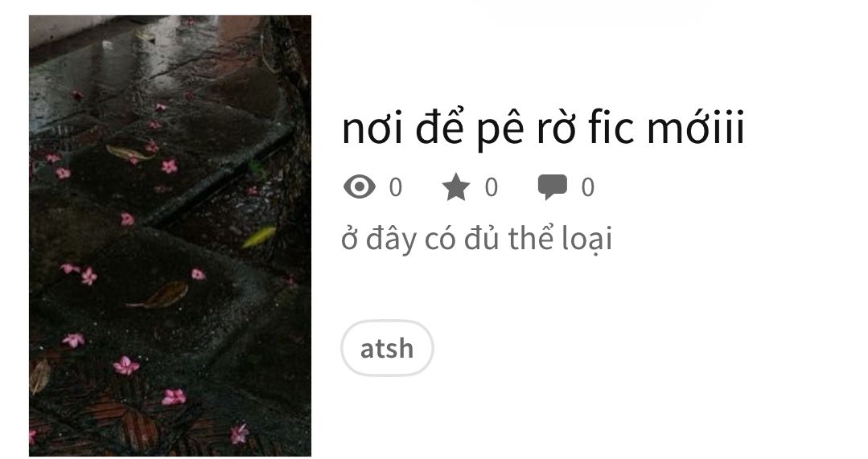Select the read count next to eye
868x459 pixels.
tap(395, 187)
